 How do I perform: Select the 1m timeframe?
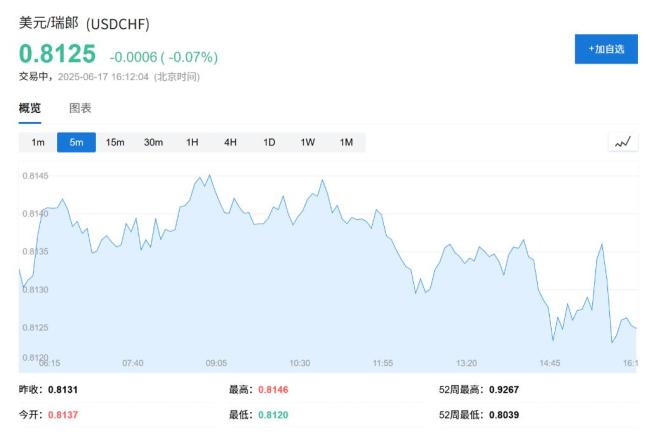point(38,142)
